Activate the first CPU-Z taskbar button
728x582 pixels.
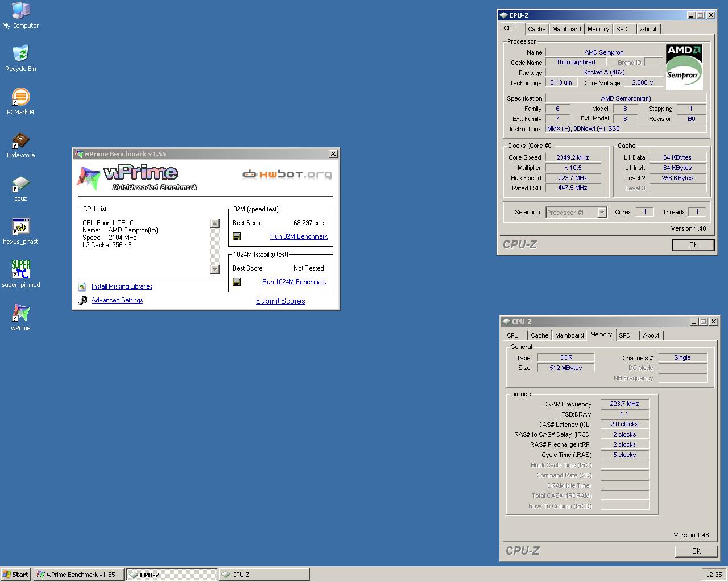(171, 575)
